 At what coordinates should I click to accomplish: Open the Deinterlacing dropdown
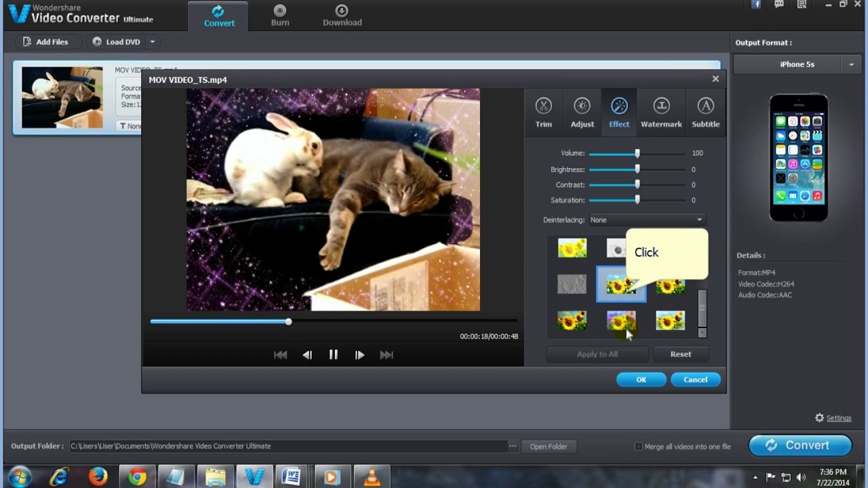(x=647, y=220)
